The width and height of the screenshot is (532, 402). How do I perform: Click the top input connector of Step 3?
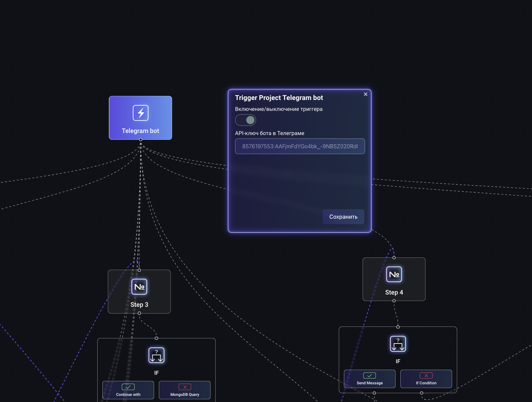tap(139, 270)
